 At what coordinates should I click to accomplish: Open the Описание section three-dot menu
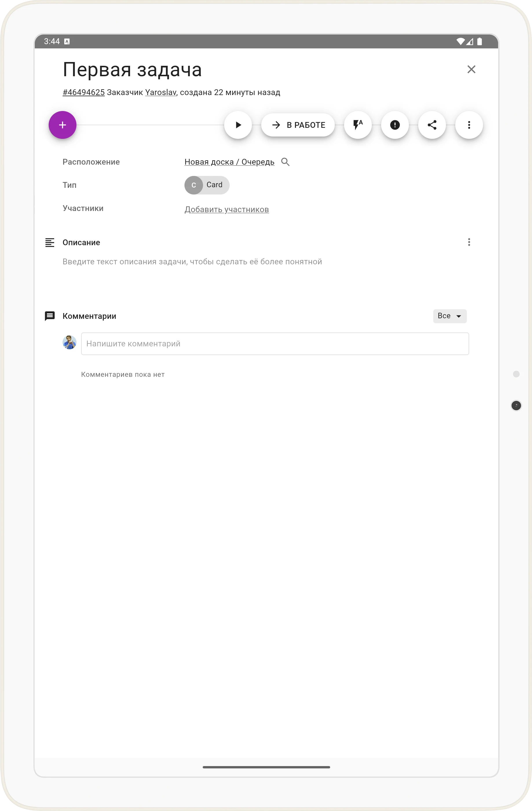coord(469,242)
